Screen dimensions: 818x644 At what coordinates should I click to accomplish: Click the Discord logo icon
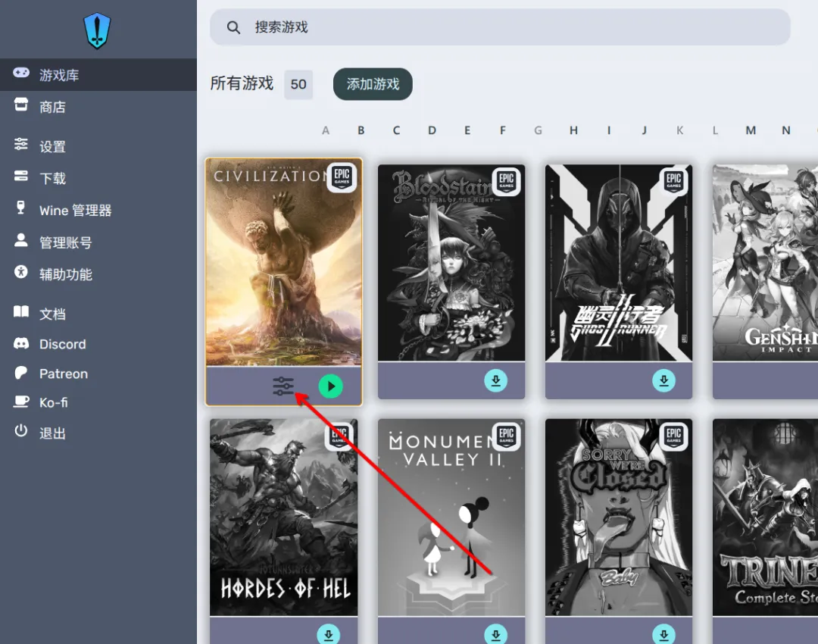[21, 343]
